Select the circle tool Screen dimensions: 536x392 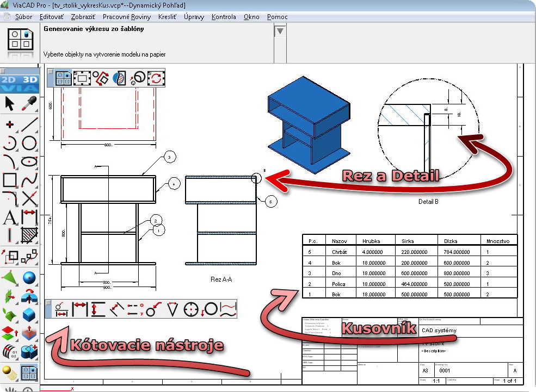click(29, 143)
